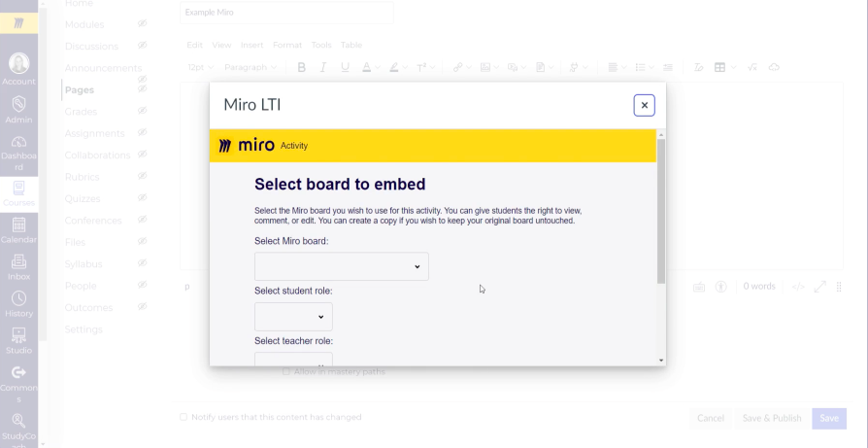Click the external apps plug icon
The image size is (868, 448).
(574, 68)
